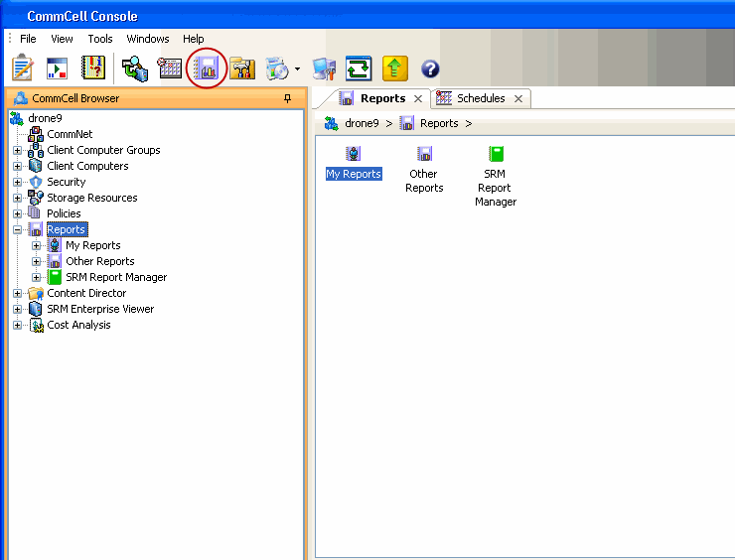The image size is (735, 560).
Task: Select Client Computer Groups tree item
Action: 103,150
